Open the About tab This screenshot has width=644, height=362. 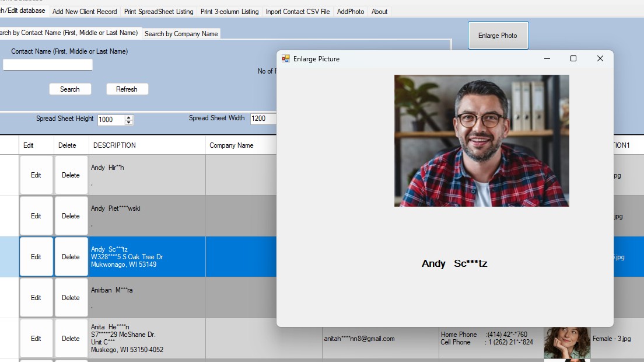click(380, 12)
